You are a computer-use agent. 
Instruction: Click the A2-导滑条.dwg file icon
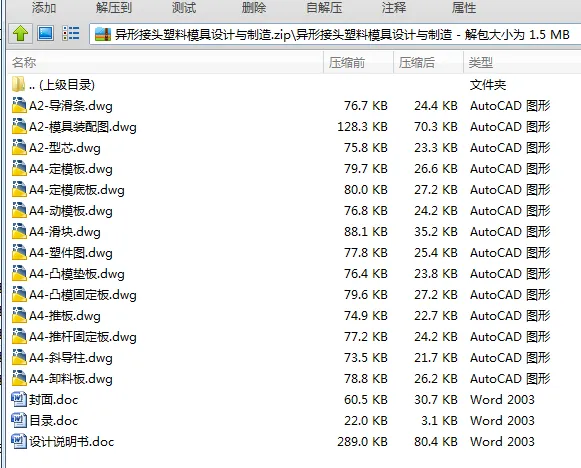click(x=19, y=106)
